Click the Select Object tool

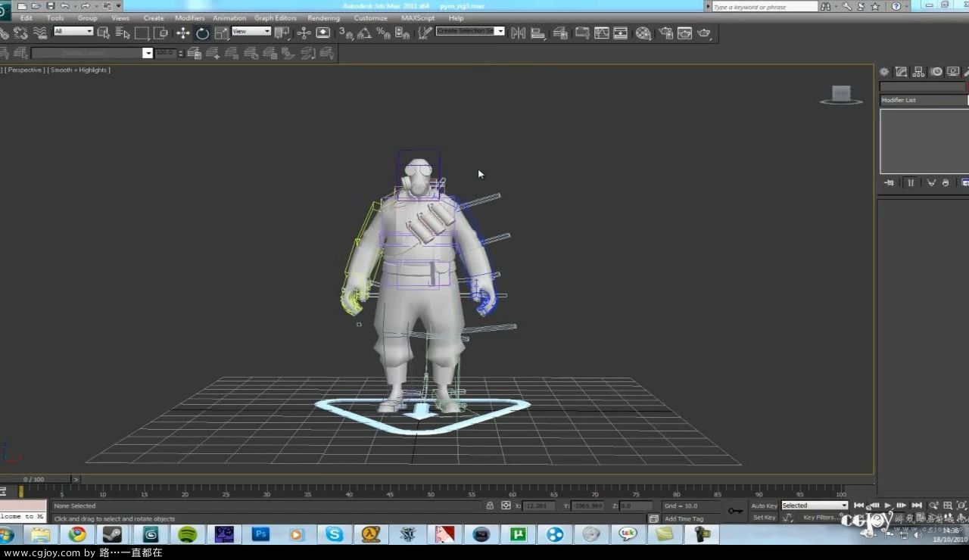pos(104,33)
